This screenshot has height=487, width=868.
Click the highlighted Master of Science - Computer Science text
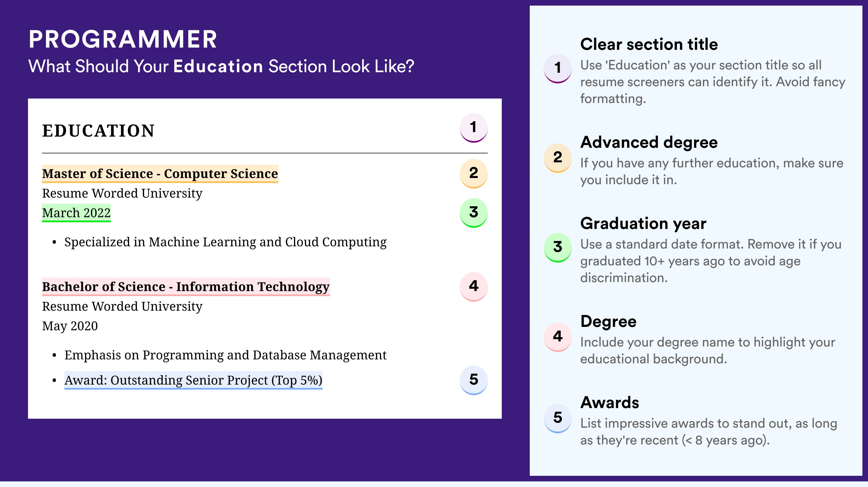160,174
